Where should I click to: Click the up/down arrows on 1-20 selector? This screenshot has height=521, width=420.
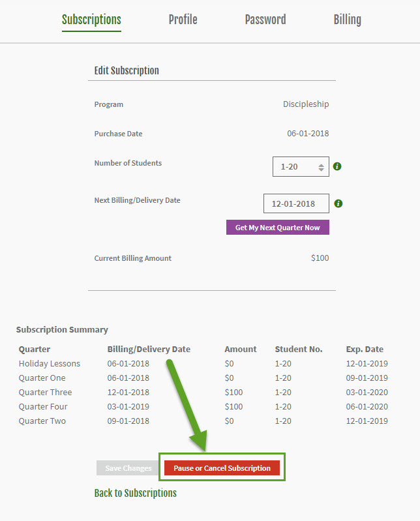pyautogui.click(x=321, y=168)
